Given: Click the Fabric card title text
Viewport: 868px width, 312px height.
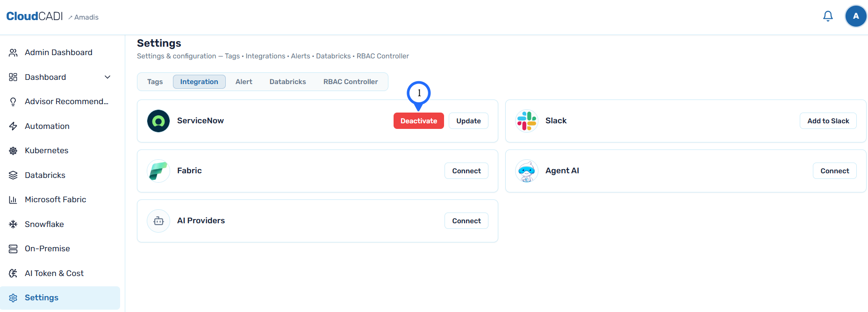Looking at the screenshot, I should pyautogui.click(x=189, y=170).
